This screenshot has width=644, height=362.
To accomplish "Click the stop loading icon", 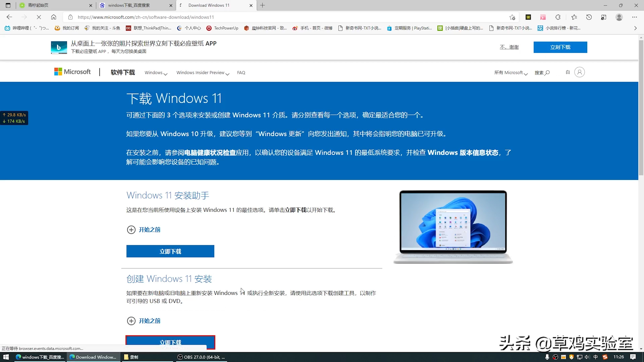I will (39, 17).
